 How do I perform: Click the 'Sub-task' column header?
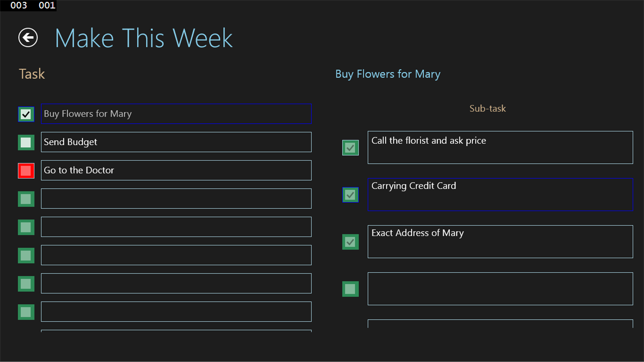(x=487, y=109)
